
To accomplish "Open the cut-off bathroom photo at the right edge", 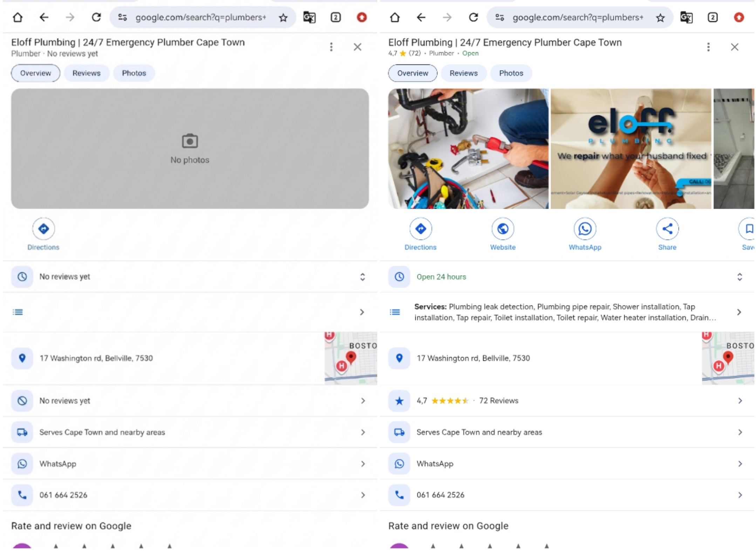I will tap(734, 149).
